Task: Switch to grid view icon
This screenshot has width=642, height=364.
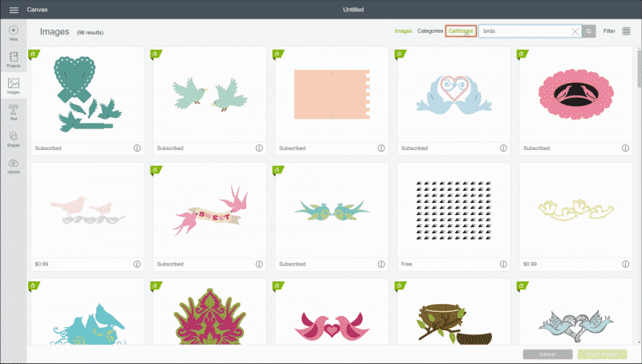Action: click(626, 31)
